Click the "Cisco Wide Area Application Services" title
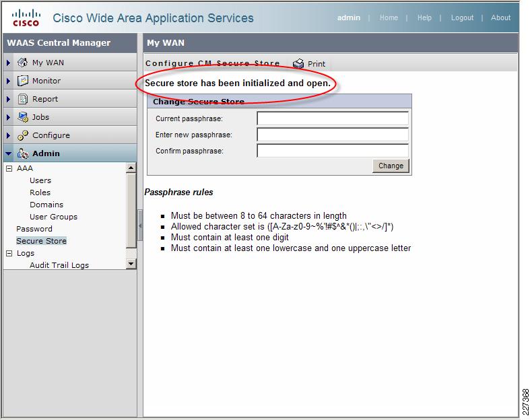 tap(153, 18)
